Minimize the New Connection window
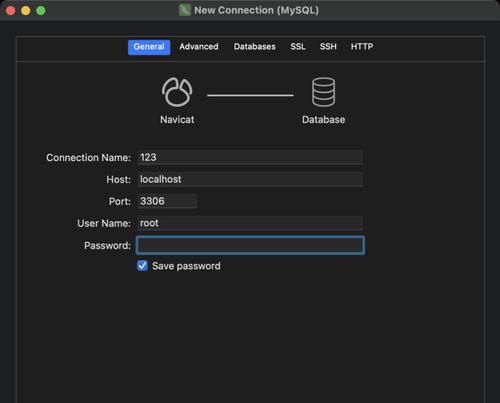 pyautogui.click(x=26, y=11)
